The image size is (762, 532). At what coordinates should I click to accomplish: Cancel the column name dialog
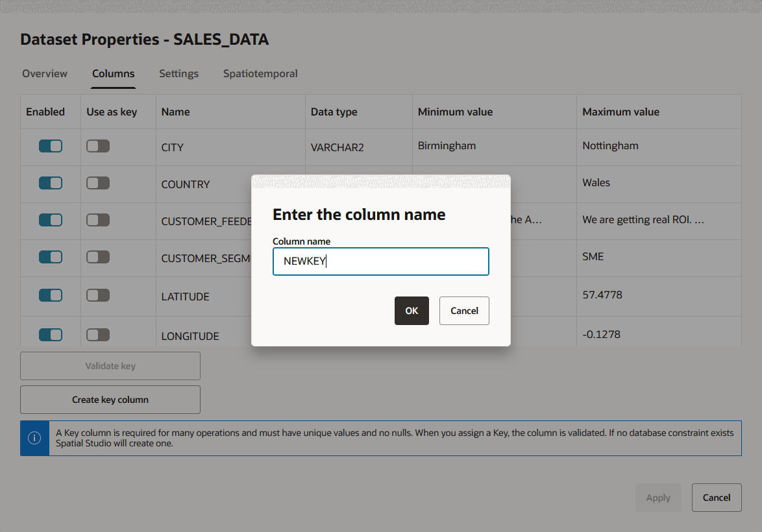464,311
